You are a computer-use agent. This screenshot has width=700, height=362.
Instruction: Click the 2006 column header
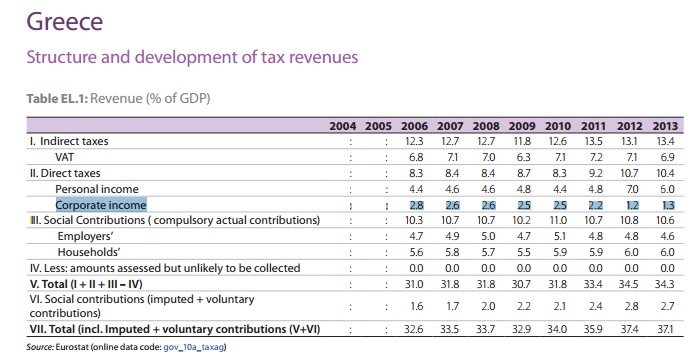(x=414, y=126)
